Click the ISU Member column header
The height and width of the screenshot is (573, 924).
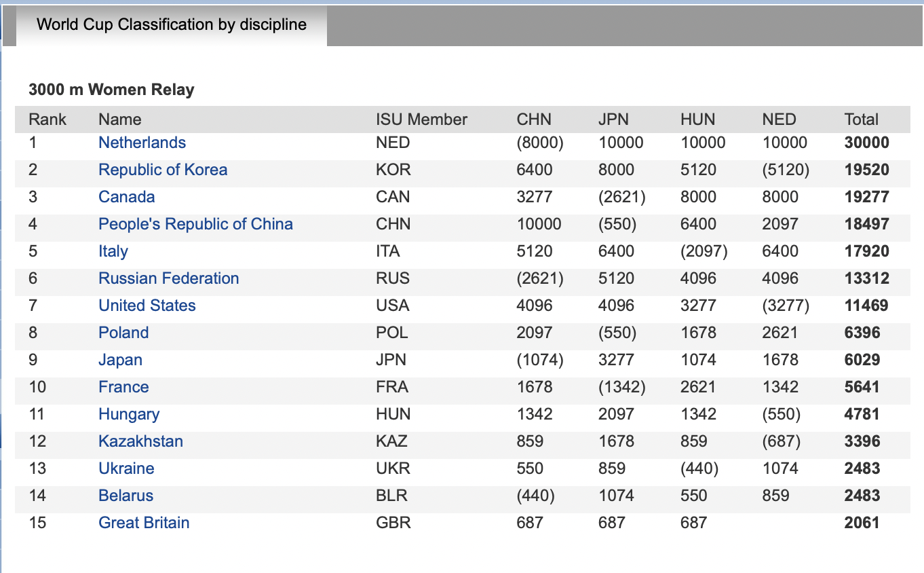(422, 119)
